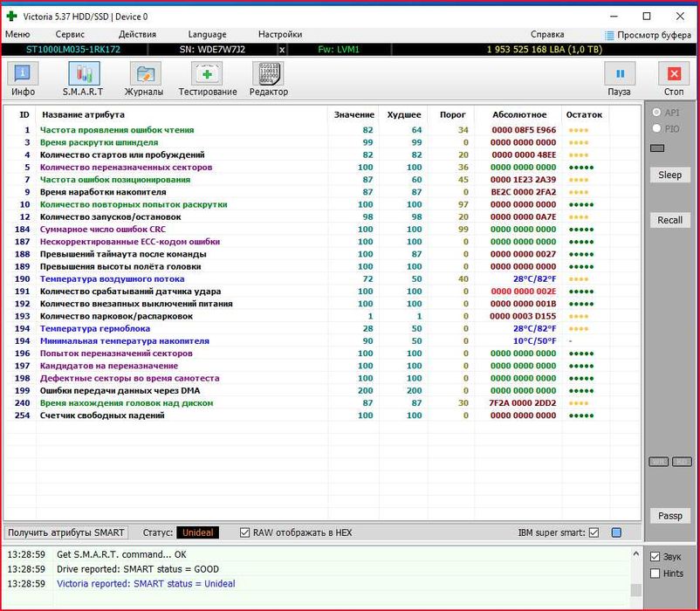Click the green Victoria cross app icon

coord(11,17)
